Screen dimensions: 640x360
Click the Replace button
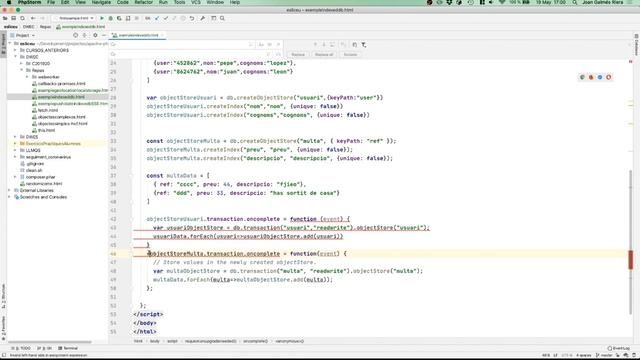298,54
